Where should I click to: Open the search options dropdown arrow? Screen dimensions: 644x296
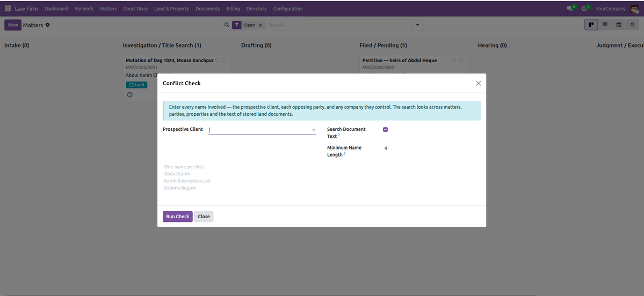418,25
